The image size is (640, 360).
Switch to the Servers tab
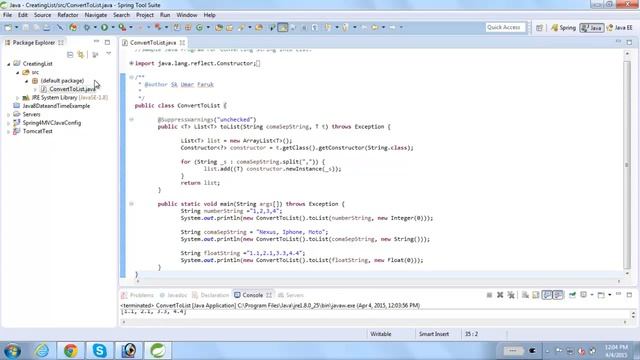291,295
